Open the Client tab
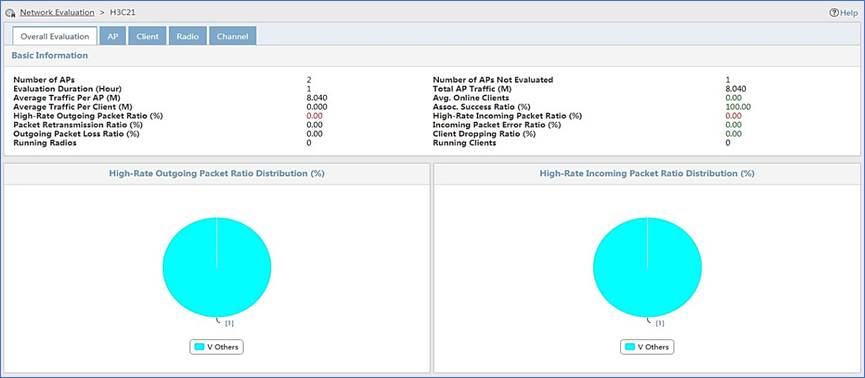The height and width of the screenshot is (378, 865). [147, 36]
